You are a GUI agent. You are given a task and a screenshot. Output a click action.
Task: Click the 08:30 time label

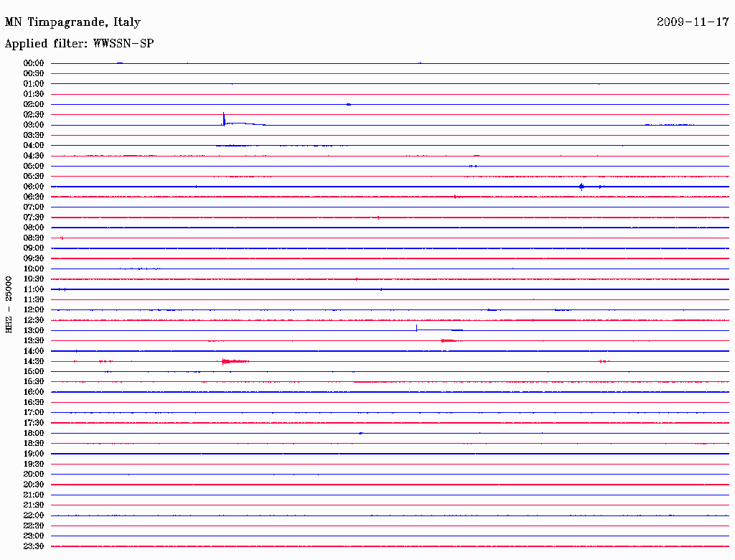click(34, 238)
